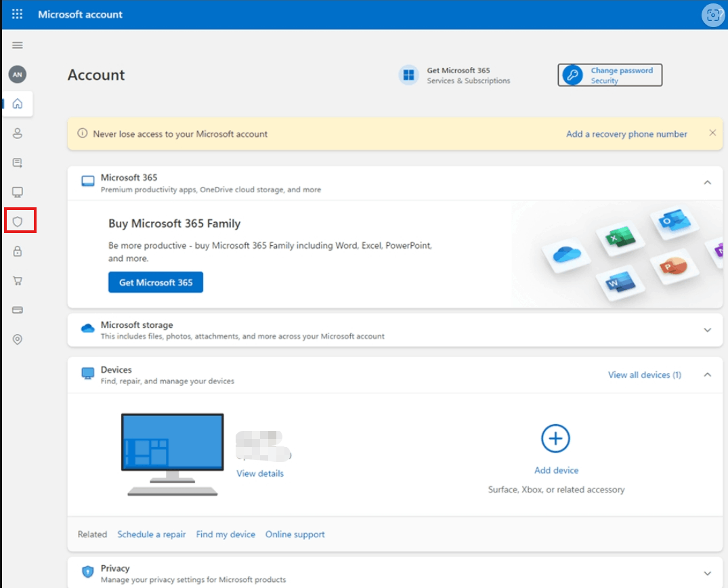Open Schedule a repair link

[152, 534]
